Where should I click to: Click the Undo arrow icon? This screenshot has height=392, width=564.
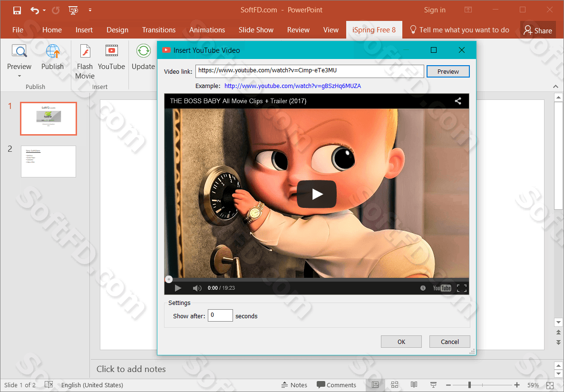35,10
